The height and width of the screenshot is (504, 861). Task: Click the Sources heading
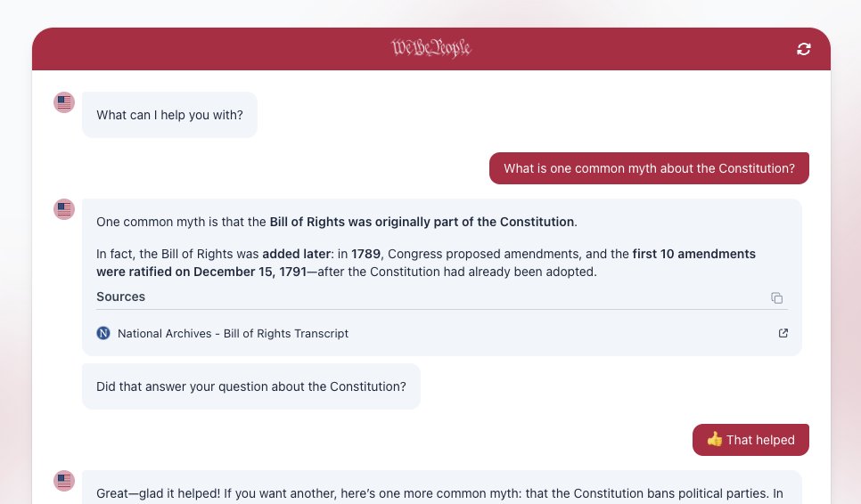pyautogui.click(x=121, y=297)
